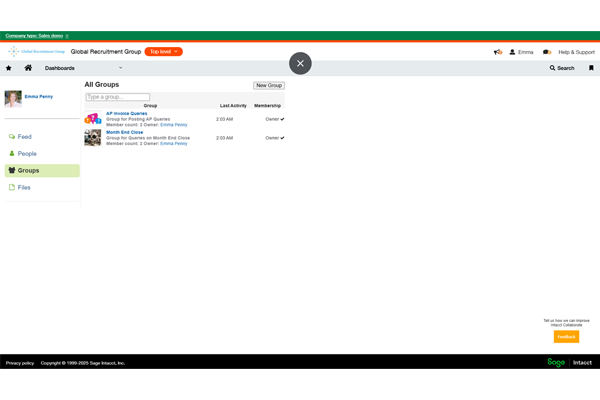600x400 pixels.
Task: Click the Global Recruitment Group logo
Action: tap(36, 51)
